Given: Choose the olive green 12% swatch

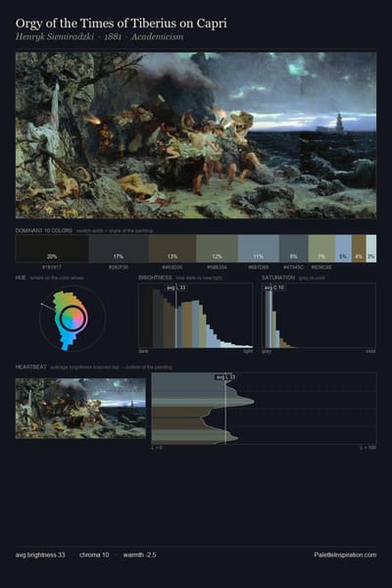Looking at the screenshot, I should pos(217,248).
